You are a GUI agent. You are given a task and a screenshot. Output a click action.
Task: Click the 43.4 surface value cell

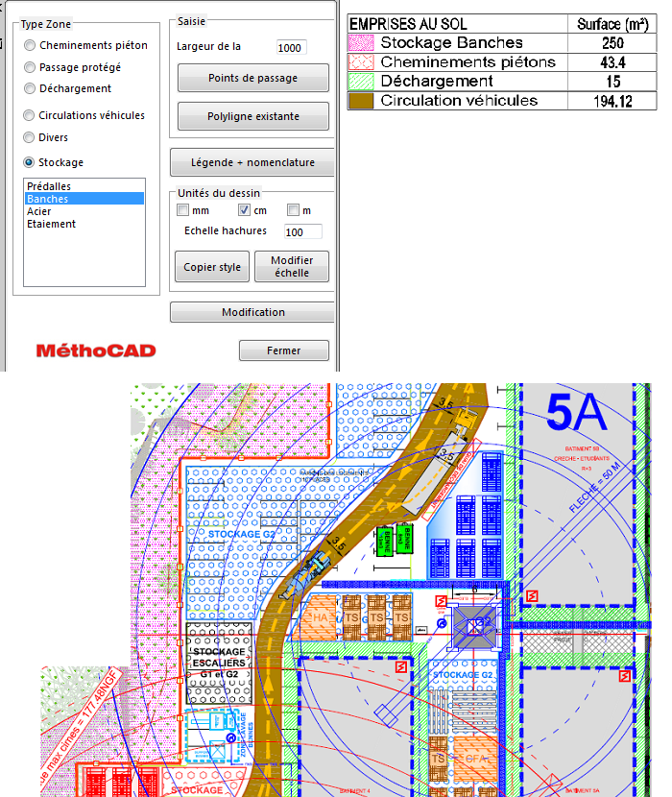[x=612, y=62]
